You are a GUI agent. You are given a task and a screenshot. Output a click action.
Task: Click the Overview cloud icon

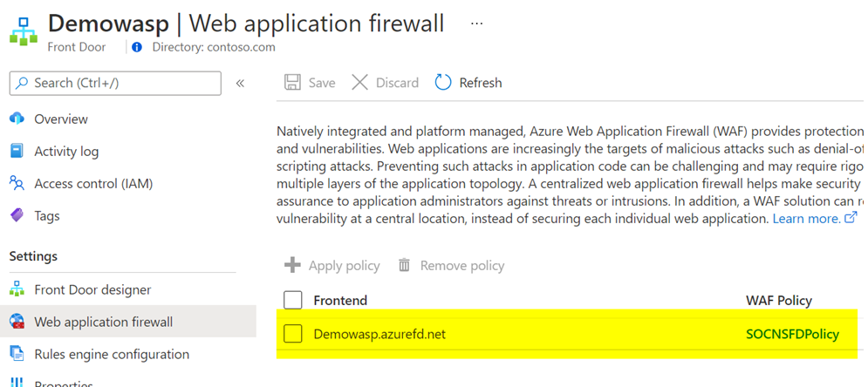pyautogui.click(x=17, y=119)
